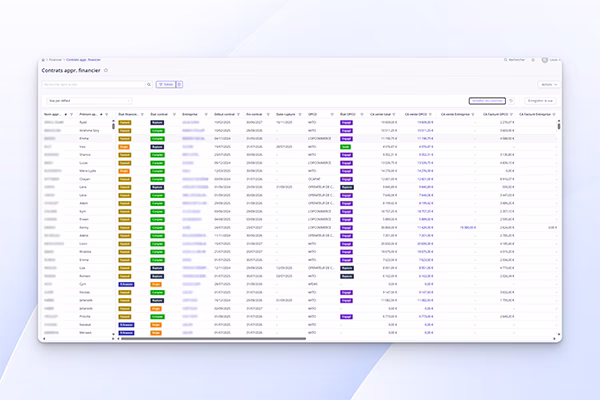Click the OCAPIAT cell in Chayan's row
The height and width of the screenshot is (400, 600).
pyautogui.click(x=314, y=179)
